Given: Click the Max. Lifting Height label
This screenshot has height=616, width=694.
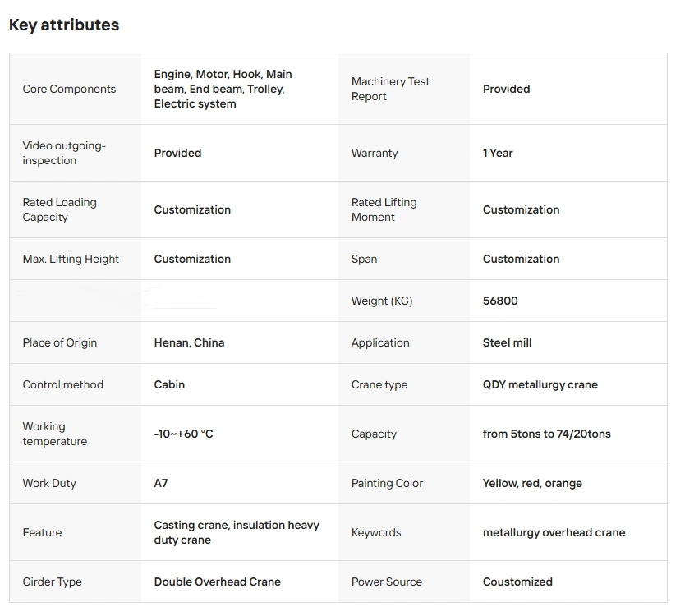Looking at the screenshot, I should click(71, 259).
